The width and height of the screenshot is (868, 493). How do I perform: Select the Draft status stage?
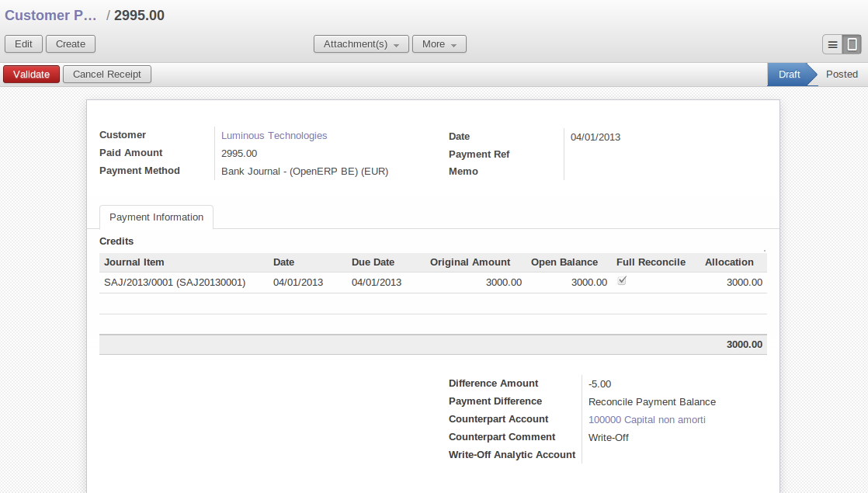click(x=789, y=75)
